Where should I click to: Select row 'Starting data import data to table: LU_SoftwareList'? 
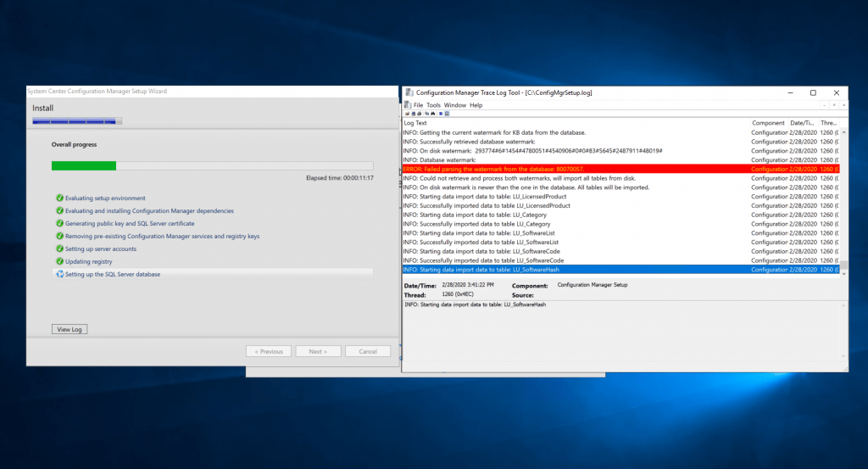(x=621, y=233)
